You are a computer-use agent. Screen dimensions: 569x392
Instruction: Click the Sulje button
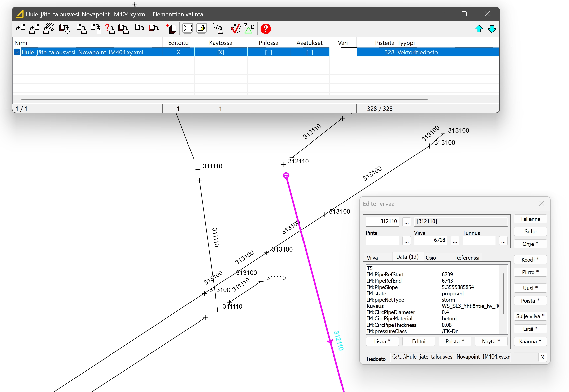tap(530, 231)
